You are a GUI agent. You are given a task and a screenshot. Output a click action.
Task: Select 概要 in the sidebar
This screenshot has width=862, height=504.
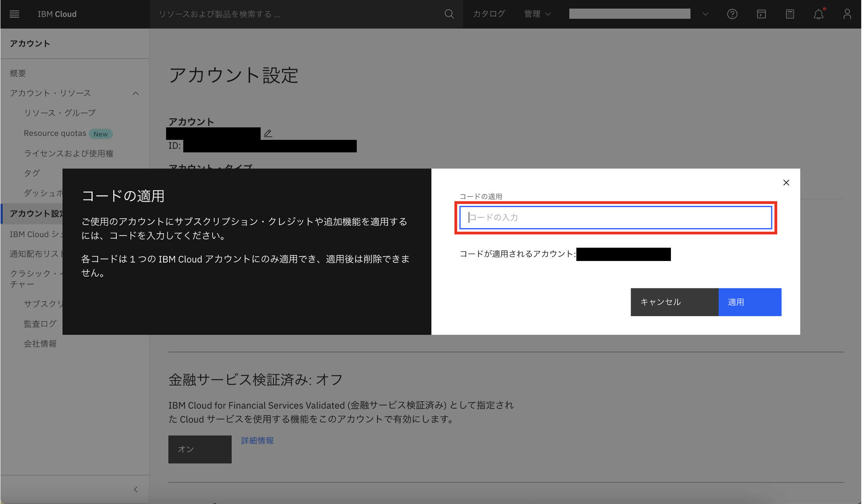(x=18, y=73)
